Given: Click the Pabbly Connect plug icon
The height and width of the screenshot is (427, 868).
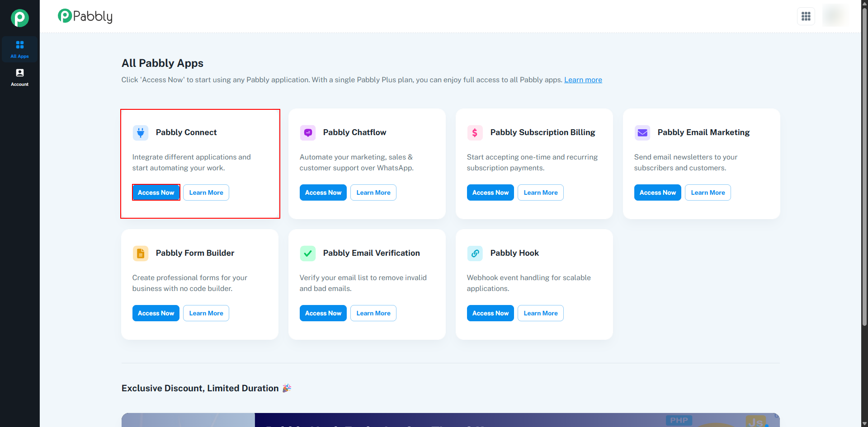Looking at the screenshot, I should point(141,132).
